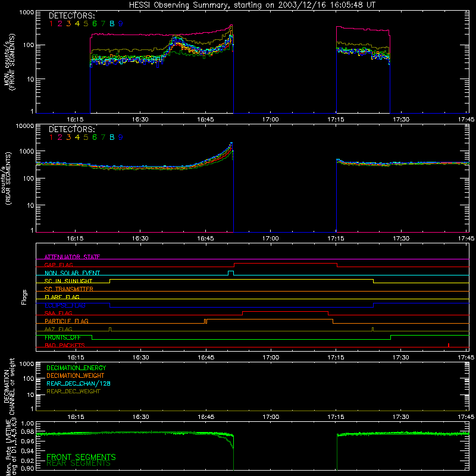
Task: Click the SC_TRANSMITTER flag label
Action: tap(69, 289)
